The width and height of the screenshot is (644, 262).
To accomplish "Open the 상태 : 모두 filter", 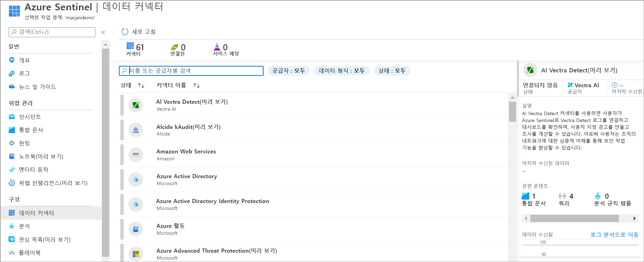I will (x=392, y=71).
